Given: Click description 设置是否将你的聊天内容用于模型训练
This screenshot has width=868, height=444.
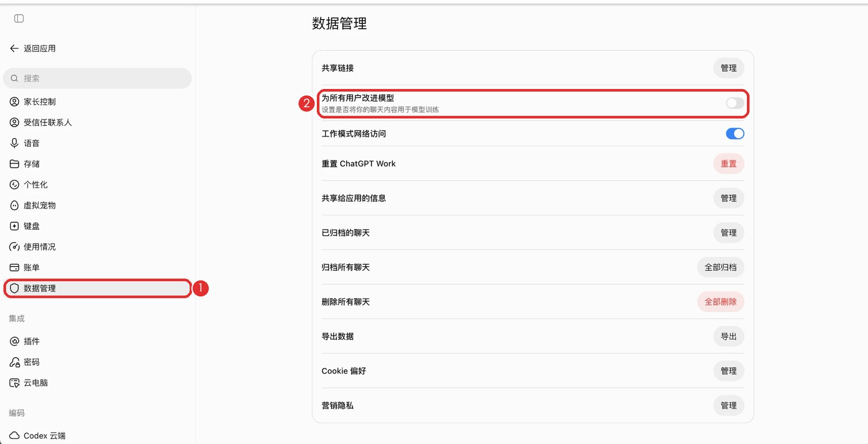Looking at the screenshot, I should click(x=380, y=110).
